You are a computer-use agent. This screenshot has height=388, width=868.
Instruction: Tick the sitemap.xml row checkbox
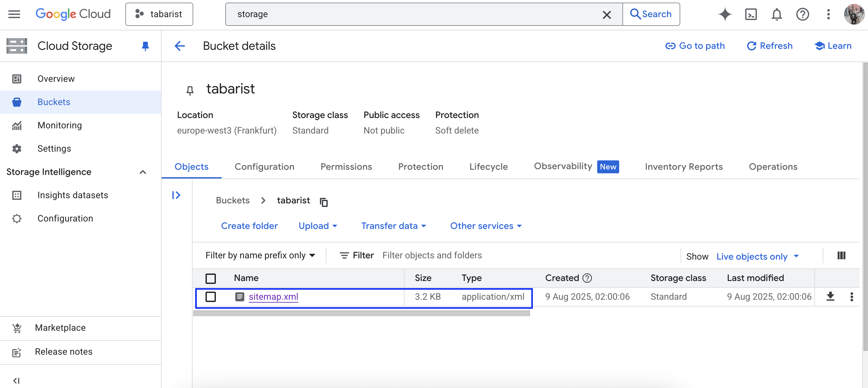[211, 296]
